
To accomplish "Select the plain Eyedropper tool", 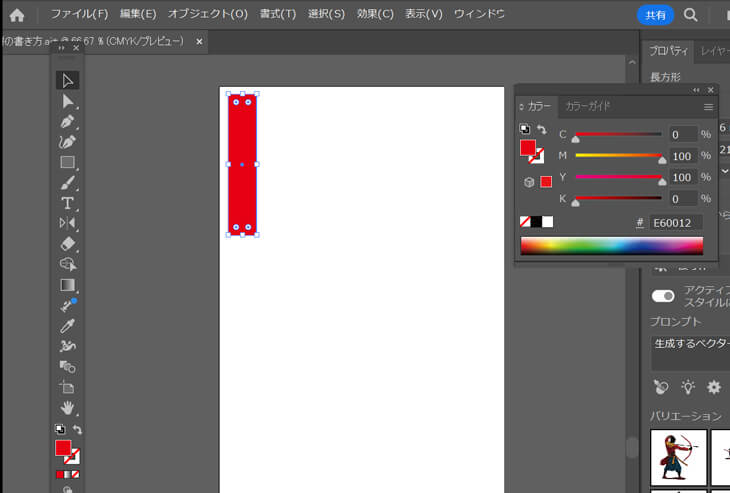I will 68,326.
